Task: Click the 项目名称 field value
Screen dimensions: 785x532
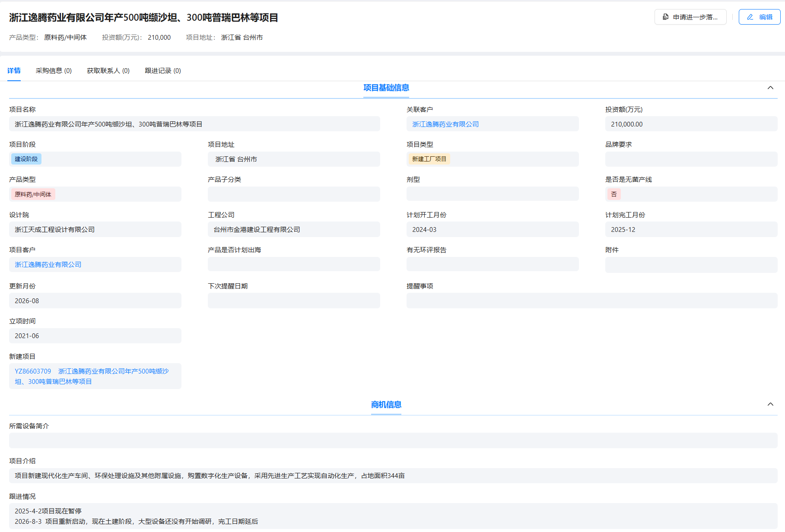Action: [x=194, y=124]
